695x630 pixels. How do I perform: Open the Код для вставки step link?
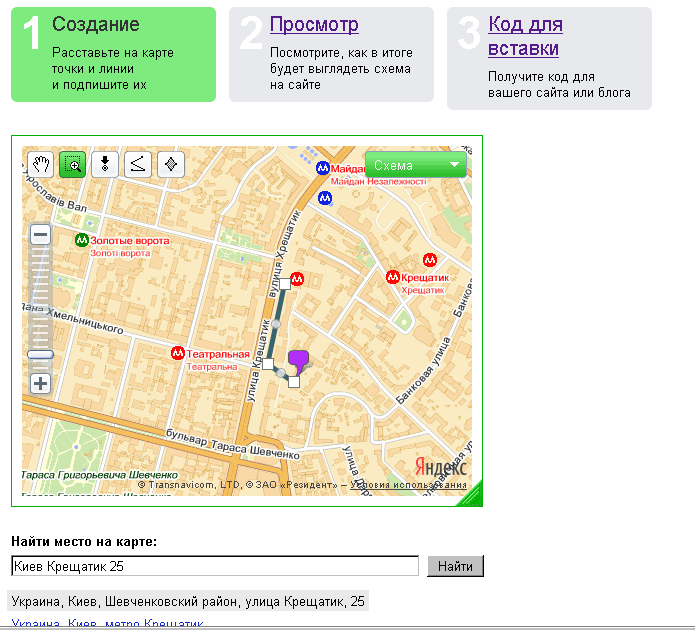525,36
